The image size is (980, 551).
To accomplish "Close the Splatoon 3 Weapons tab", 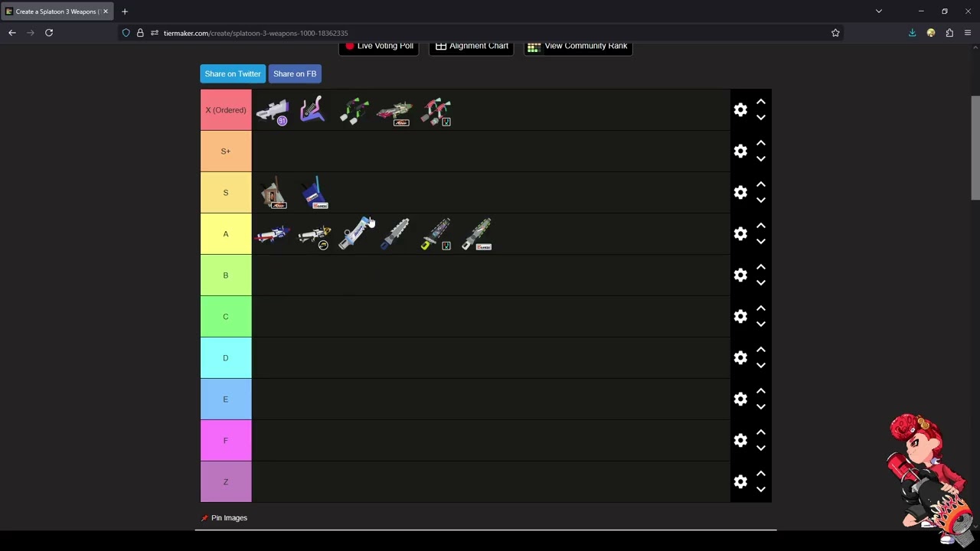I will (x=106, y=11).
